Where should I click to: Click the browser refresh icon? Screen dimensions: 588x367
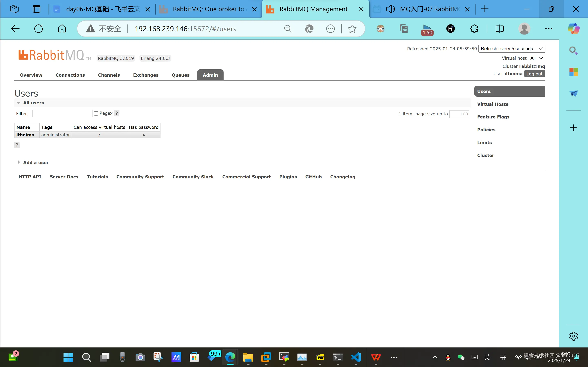tap(38, 29)
